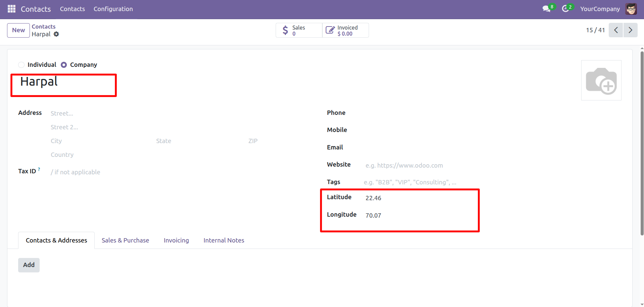
Task: Click the City field
Action: [x=101, y=141]
